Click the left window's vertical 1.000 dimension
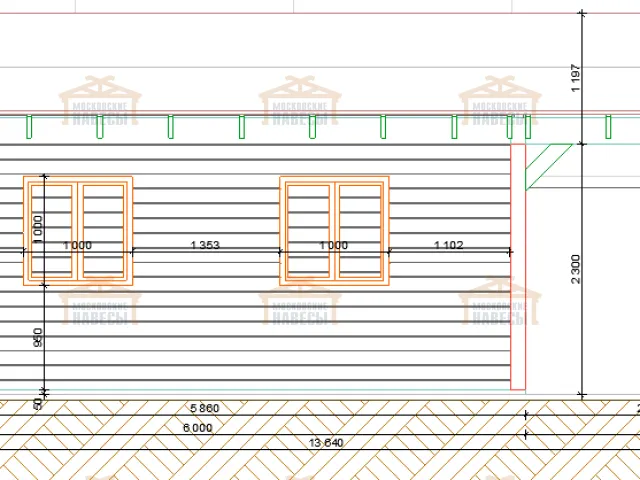 (38, 223)
